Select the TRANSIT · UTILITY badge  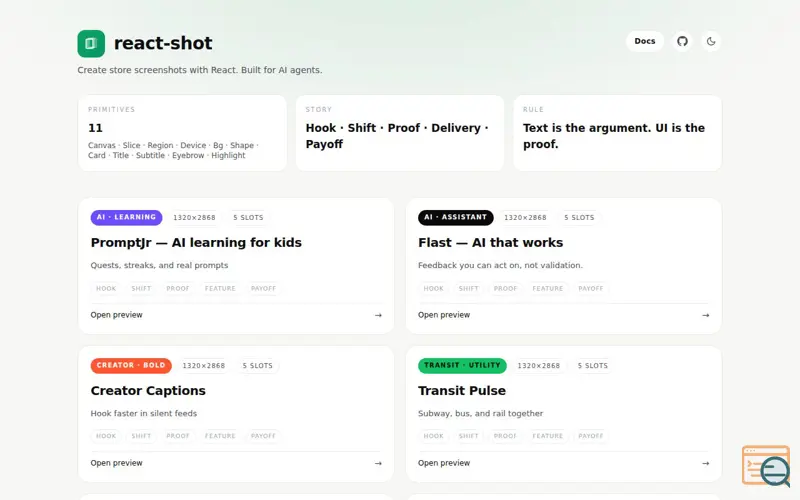point(462,365)
